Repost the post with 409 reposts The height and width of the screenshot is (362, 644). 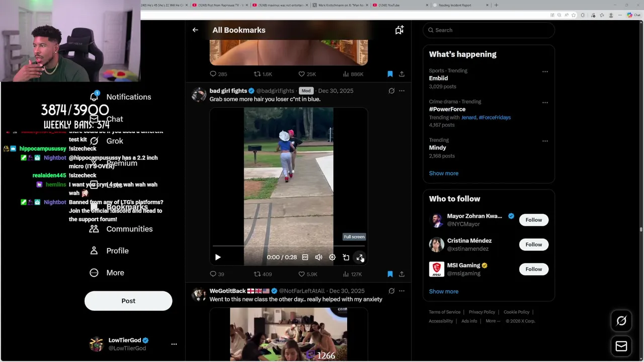[x=263, y=274]
